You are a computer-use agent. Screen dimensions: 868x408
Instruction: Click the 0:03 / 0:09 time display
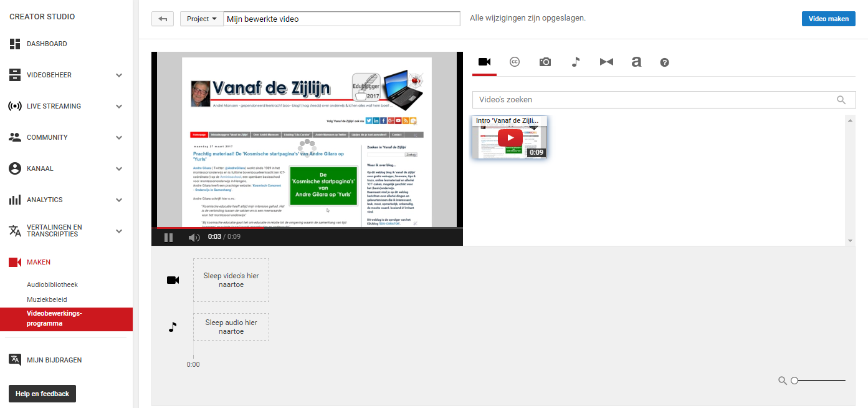224,237
